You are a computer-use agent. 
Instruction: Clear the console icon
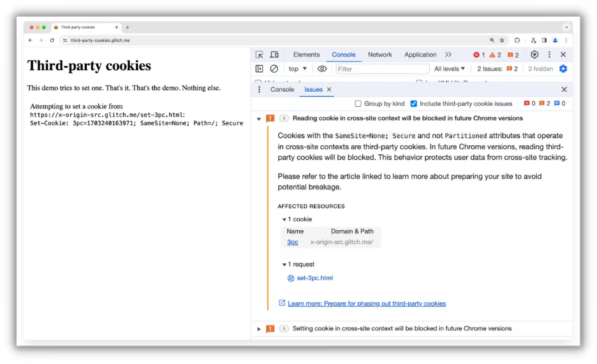(274, 69)
